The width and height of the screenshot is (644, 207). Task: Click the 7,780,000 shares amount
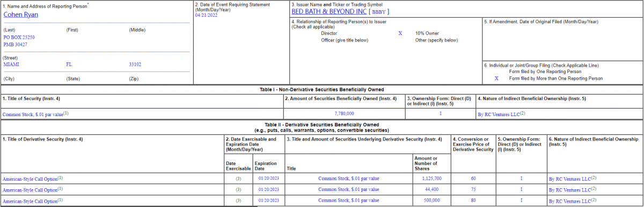(344, 114)
